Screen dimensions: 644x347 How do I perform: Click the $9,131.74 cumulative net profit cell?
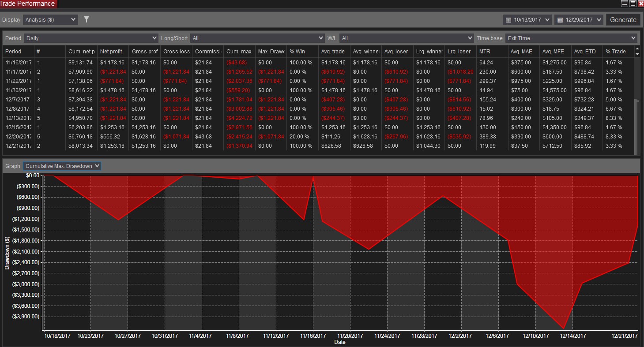81,63
